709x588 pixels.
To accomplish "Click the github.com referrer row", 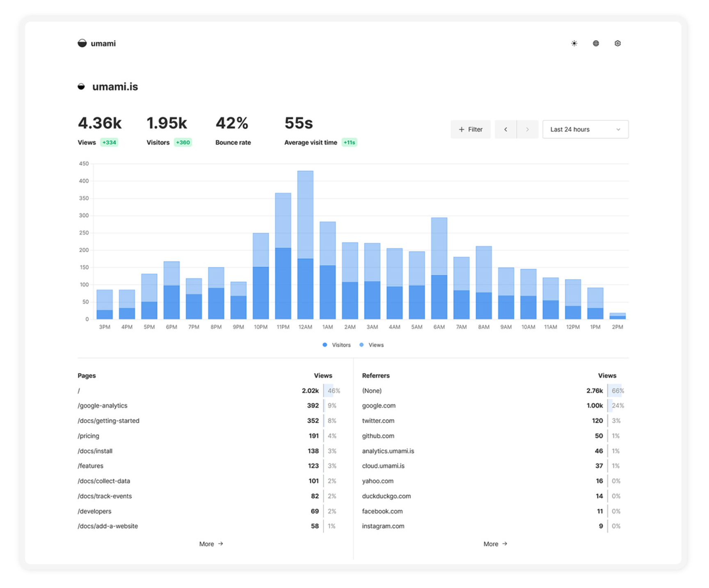I will tap(493, 436).
